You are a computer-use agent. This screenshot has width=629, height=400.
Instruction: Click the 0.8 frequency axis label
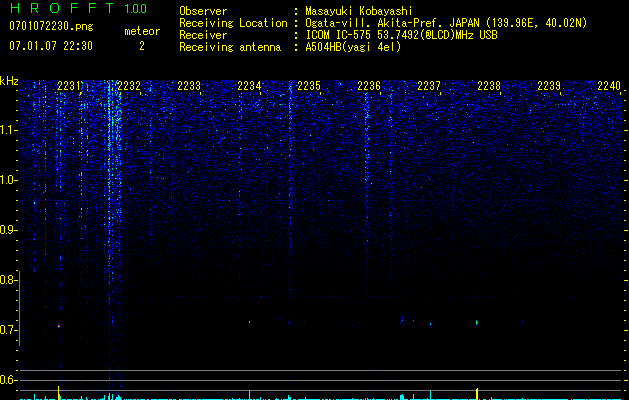[x=8, y=280]
